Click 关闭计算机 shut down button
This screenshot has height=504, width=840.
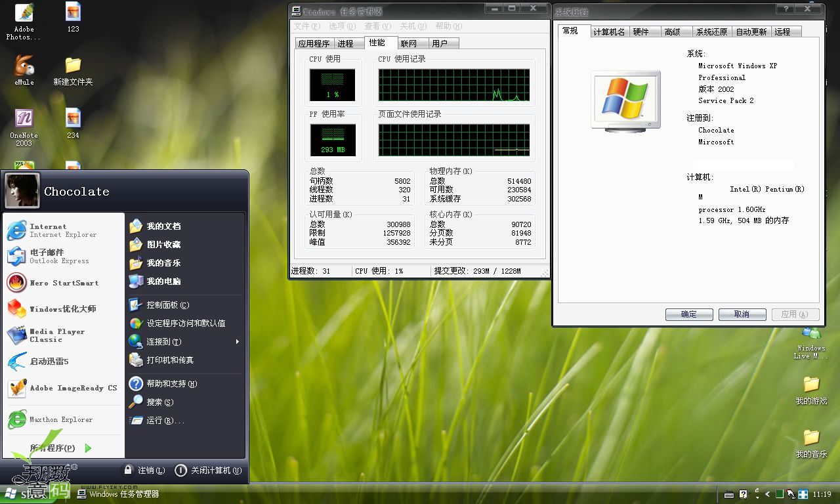click(209, 471)
